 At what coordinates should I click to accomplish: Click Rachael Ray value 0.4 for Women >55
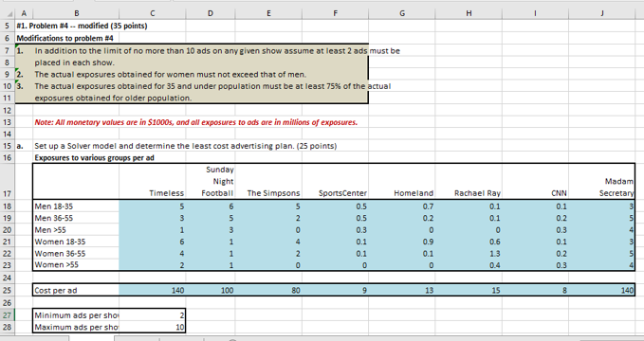click(469, 265)
